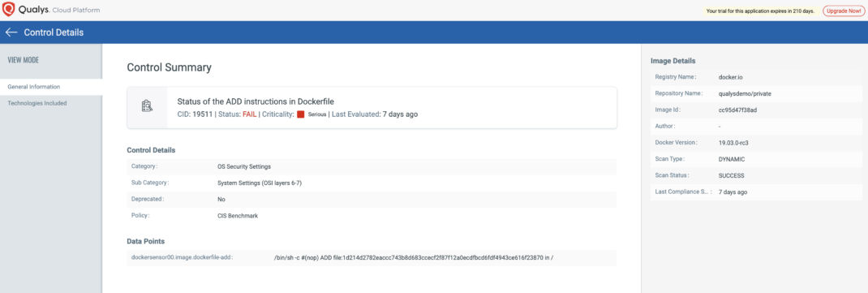Click the VIEW MODE sidebar heading

tap(24, 60)
